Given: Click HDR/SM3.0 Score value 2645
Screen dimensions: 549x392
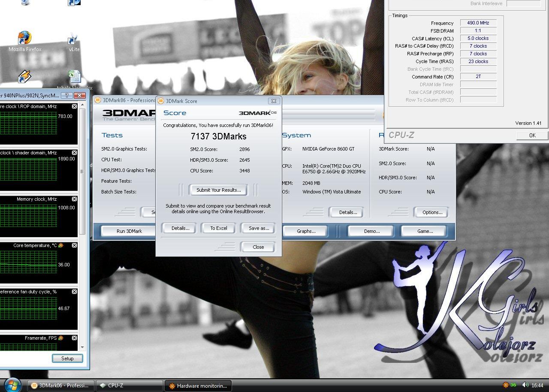Looking at the screenshot, I should point(244,160).
